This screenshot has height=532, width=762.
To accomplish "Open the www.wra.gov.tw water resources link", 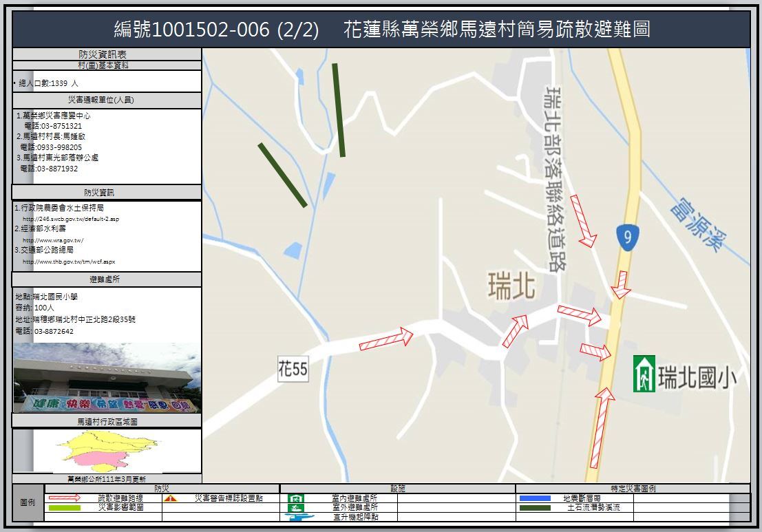I will [x=52, y=240].
